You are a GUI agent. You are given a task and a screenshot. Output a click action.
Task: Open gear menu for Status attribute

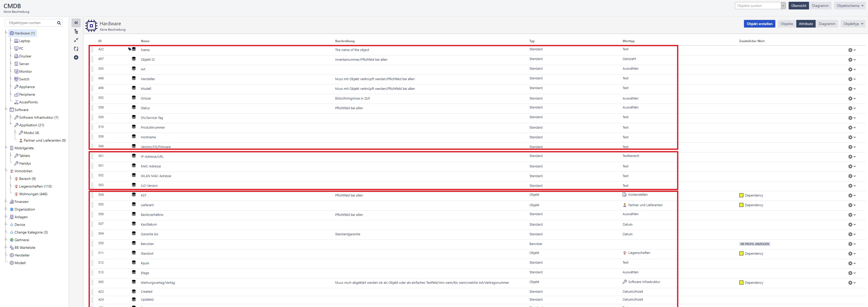point(852,108)
